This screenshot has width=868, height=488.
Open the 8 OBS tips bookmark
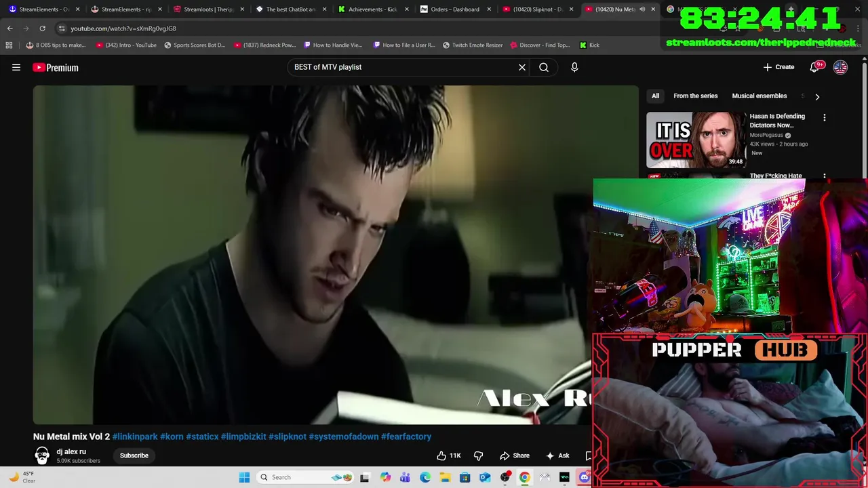tap(56, 45)
